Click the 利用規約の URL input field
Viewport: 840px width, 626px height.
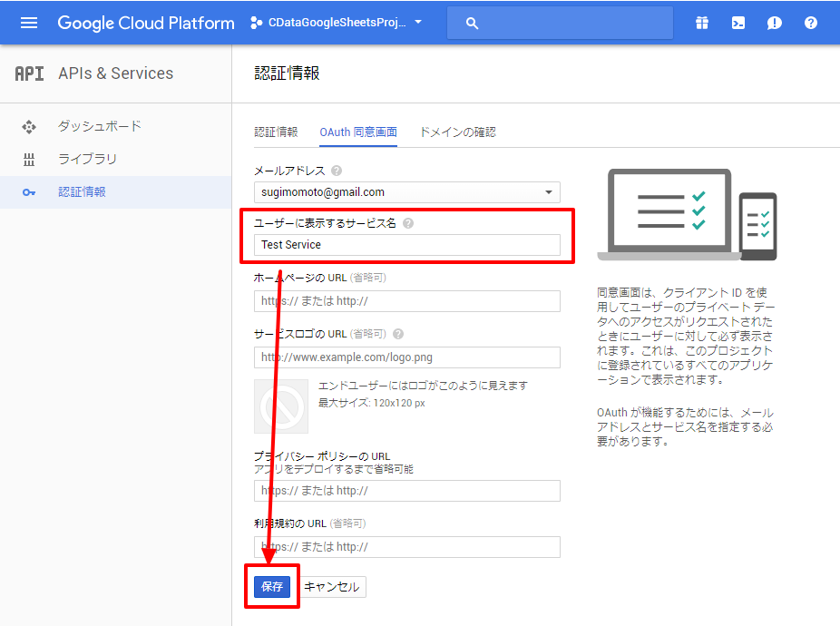coord(407,547)
